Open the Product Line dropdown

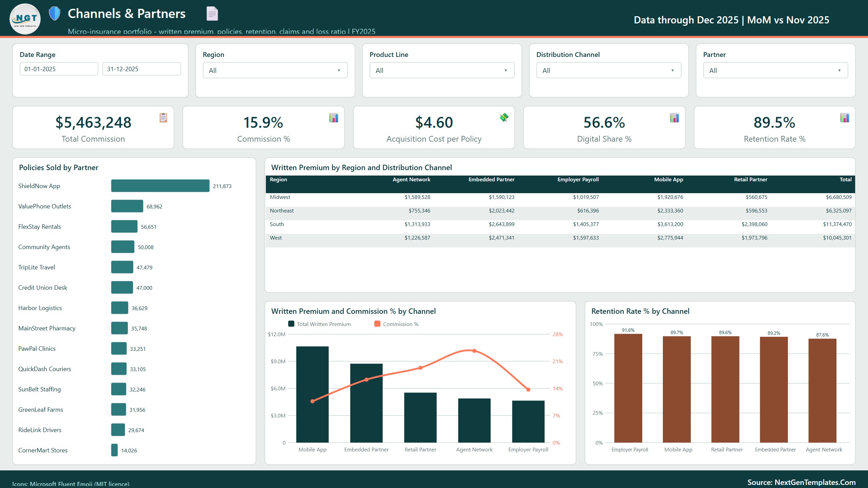[442, 70]
